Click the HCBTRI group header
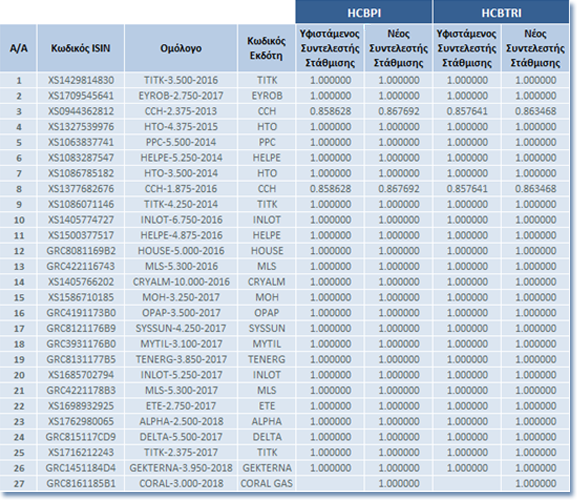This screenshot has height=504, width=580. [x=501, y=13]
